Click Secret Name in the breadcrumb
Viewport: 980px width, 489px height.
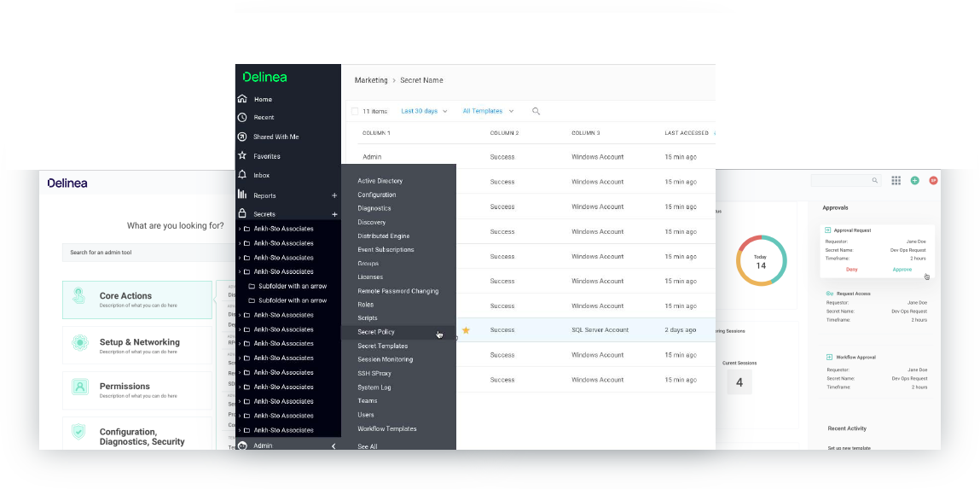(x=421, y=80)
